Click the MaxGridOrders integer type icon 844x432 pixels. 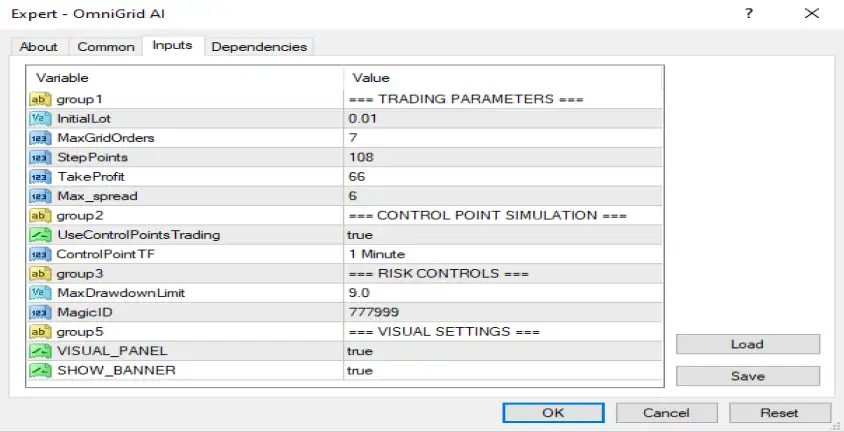point(40,137)
